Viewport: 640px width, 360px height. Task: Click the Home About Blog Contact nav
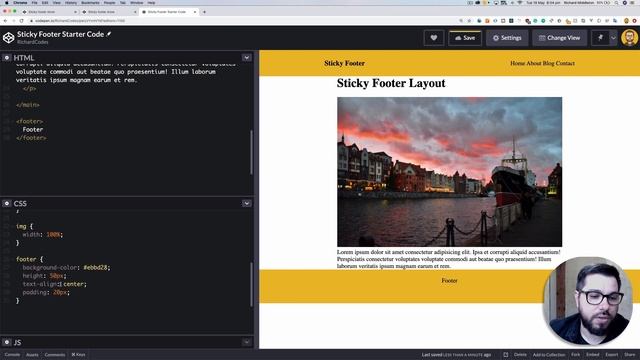pos(542,63)
